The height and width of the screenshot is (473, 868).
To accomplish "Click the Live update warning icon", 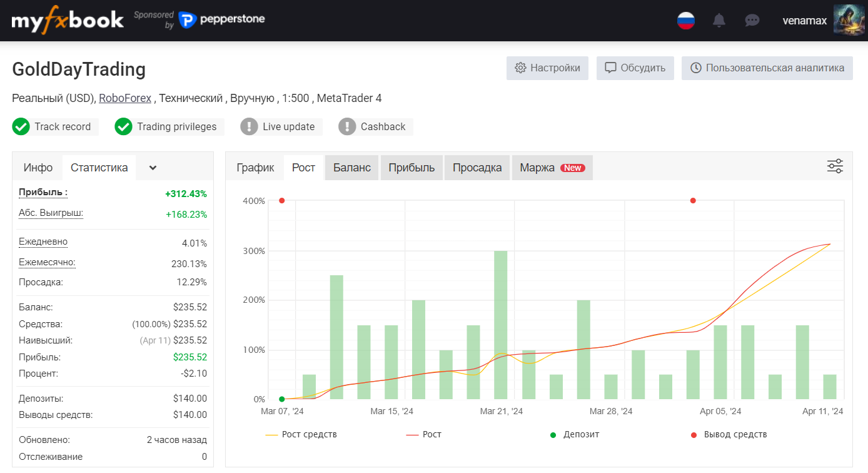I will tap(249, 126).
